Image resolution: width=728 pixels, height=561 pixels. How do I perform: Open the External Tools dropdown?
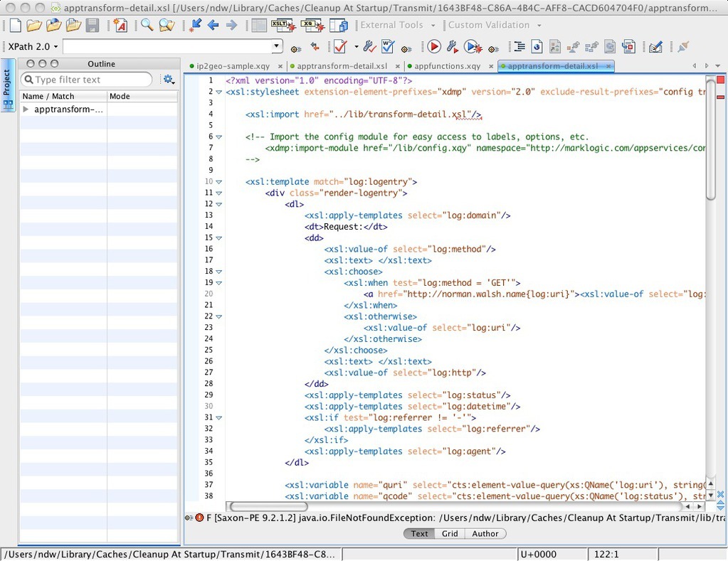(x=397, y=25)
